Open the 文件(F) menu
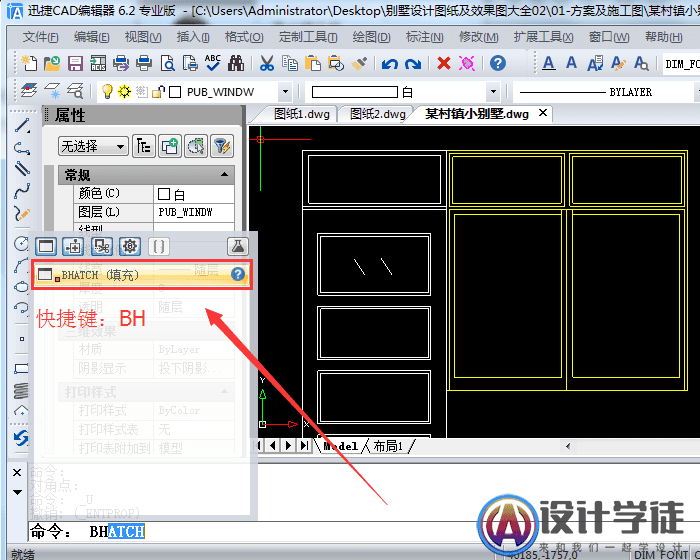 pyautogui.click(x=40, y=37)
